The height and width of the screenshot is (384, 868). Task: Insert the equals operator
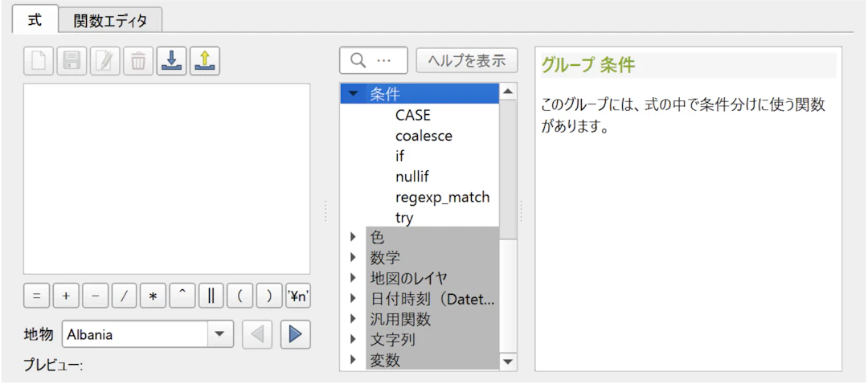36,296
